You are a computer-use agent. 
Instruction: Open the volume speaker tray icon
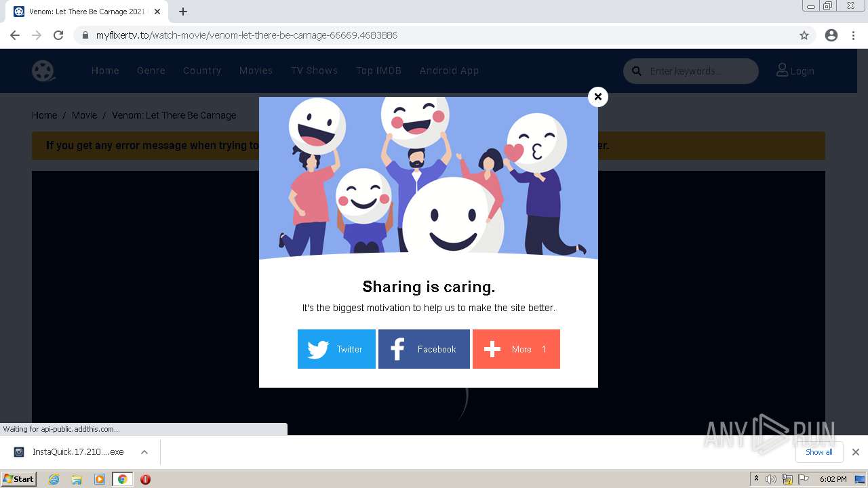coord(771,479)
